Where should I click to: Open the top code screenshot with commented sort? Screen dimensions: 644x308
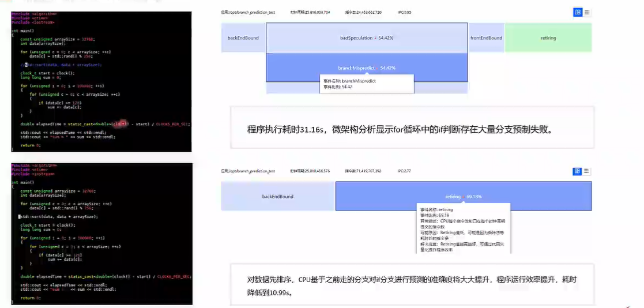pyautogui.click(x=101, y=81)
